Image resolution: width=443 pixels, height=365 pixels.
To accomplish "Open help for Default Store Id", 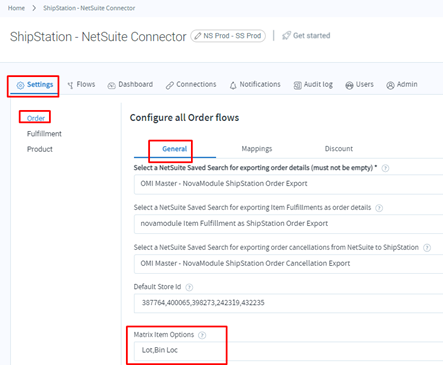I will click(x=189, y=287).
